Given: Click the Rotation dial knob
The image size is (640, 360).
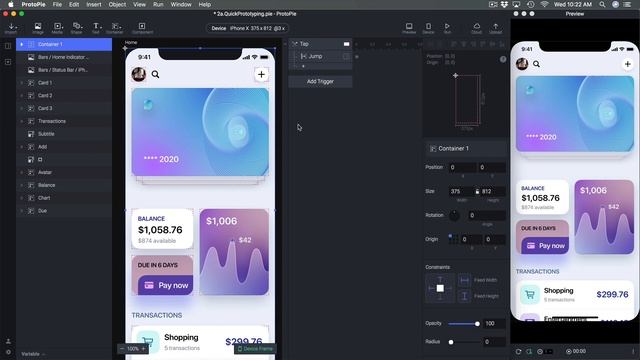Looking at the screenshot, I should click(x=454, y=216).
